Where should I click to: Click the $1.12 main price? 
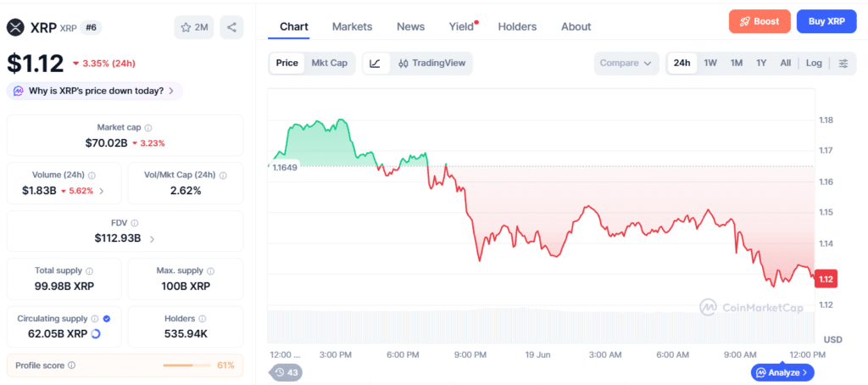point(36,64)
